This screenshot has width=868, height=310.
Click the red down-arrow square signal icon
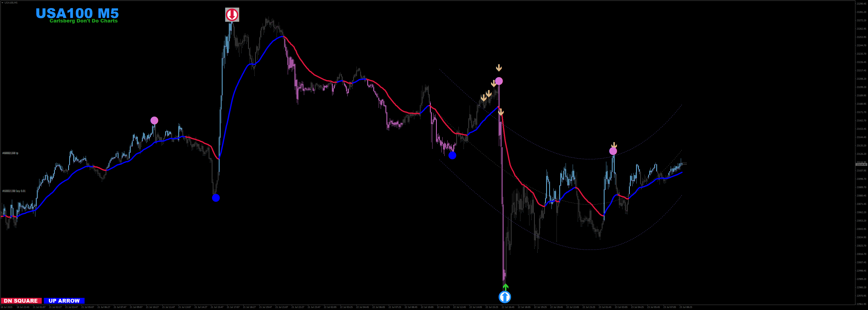coord(232,14)
